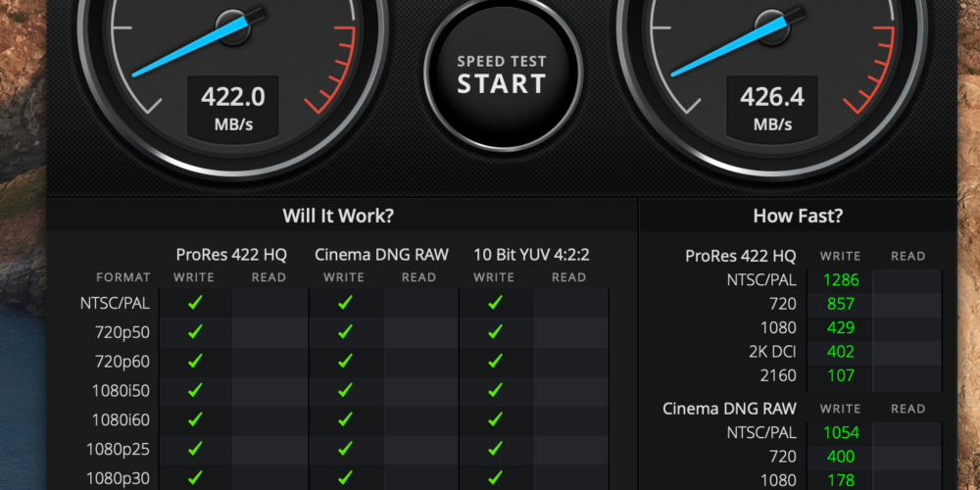Click NTSC/PAL row label in Will It Work

115,304
